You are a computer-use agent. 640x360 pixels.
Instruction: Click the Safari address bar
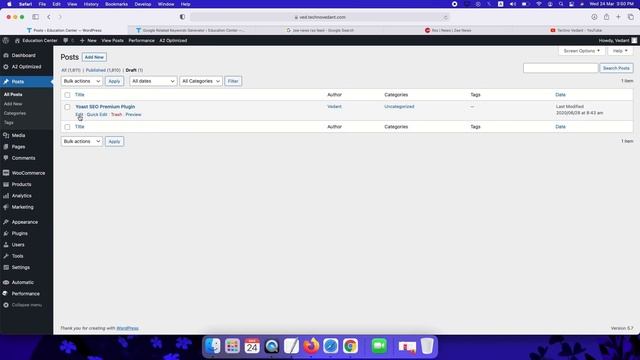click(x=320, y=17)
